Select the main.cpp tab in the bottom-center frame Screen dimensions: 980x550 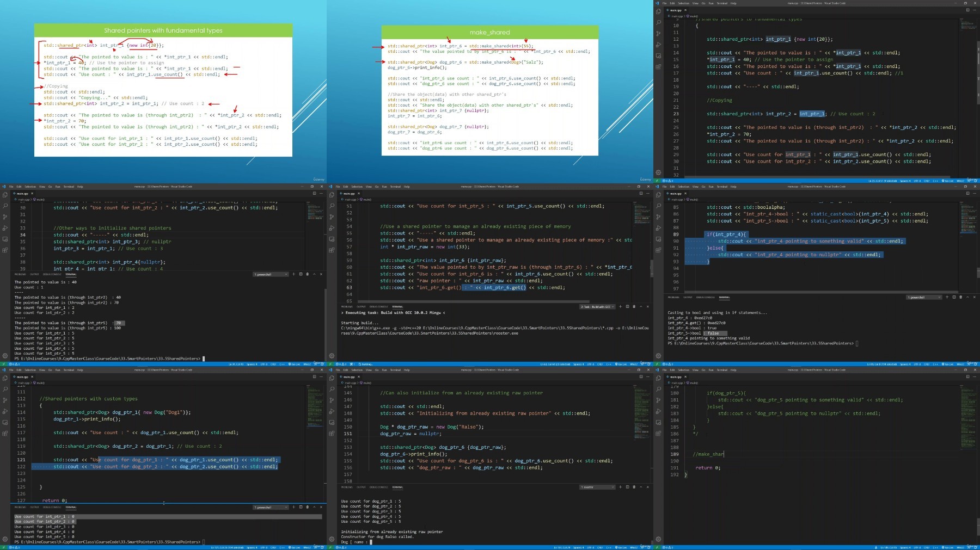350,376
